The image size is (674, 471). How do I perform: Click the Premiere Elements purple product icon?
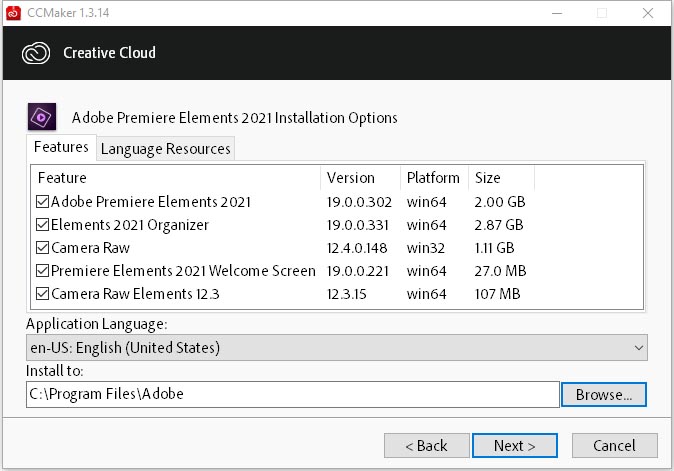click(42, 117)
